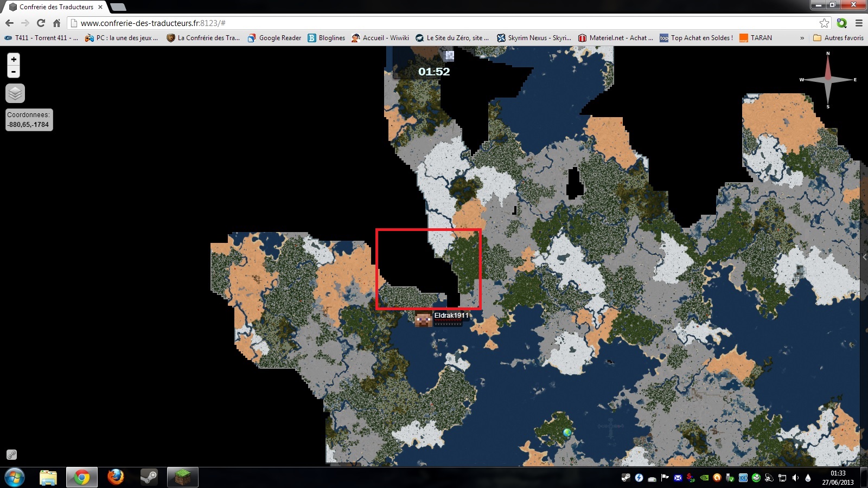Open T411 - Torrent 411 bookmark
Image resolution: width=868 pixels, height=488 pixels.
click(41, 38)
